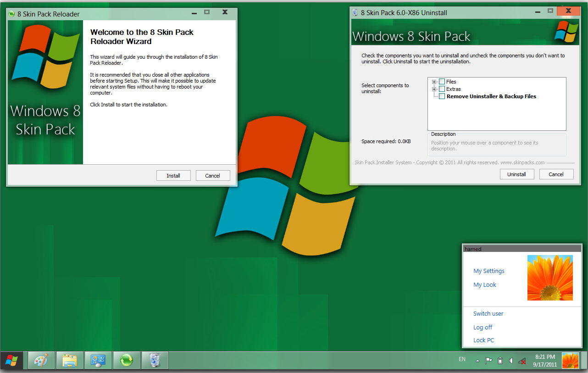This screenshot has height=373, width=588.
Task: Expand the Extras component tree node
Action: click(x=434, y=89)
